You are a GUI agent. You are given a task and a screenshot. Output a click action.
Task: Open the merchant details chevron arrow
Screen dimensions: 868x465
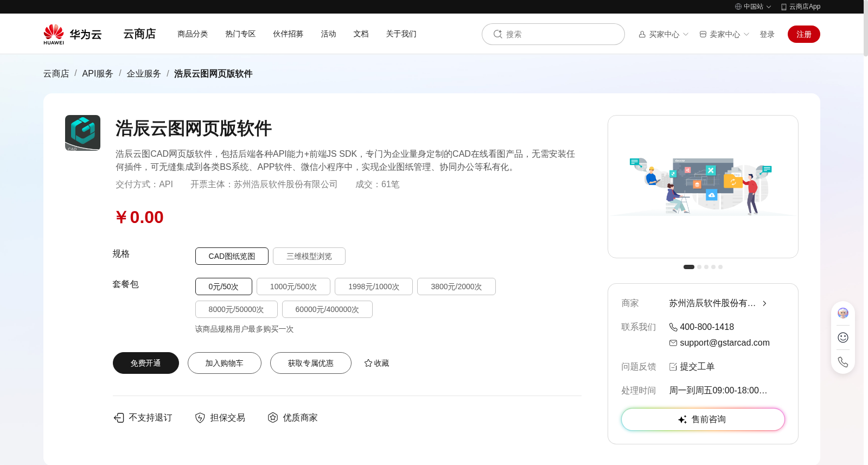click(764, 303)
